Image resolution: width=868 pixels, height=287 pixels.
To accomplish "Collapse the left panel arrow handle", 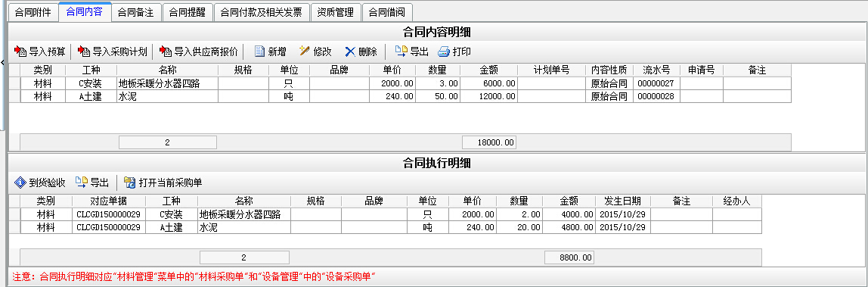I will pos(2,62).
